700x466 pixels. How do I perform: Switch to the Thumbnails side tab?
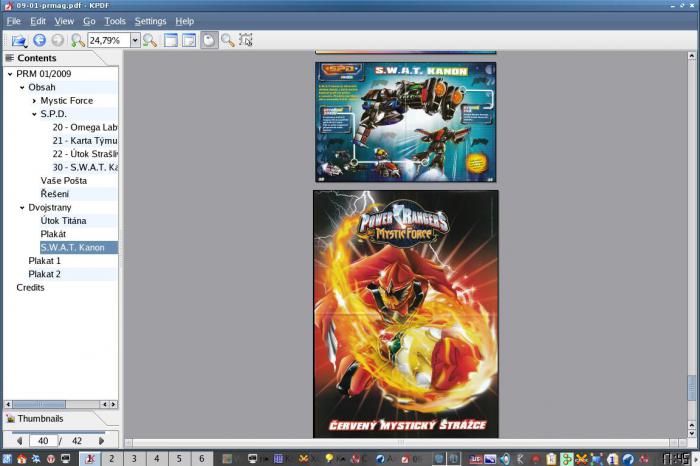coord(40,419)
